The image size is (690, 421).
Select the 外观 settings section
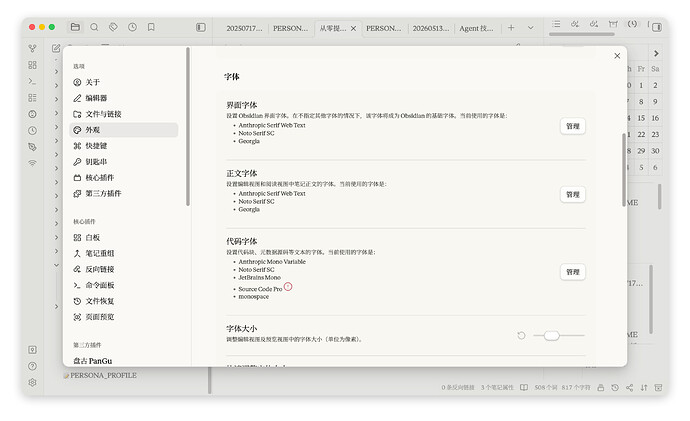(x=124, y=130)
